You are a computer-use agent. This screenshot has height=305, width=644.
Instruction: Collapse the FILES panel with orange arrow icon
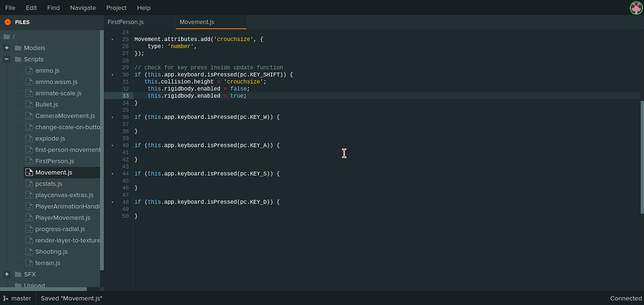point(7,22)
